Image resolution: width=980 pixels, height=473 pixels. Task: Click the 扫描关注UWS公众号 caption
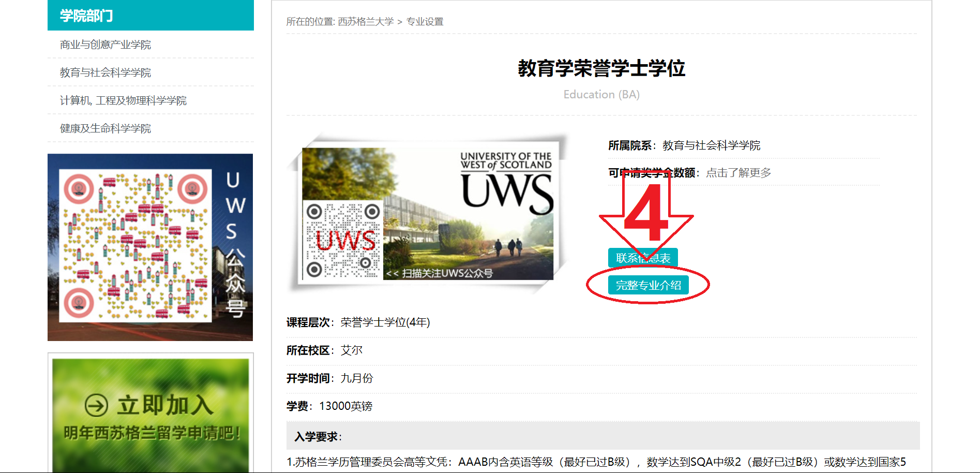click(x=447, y=273)
